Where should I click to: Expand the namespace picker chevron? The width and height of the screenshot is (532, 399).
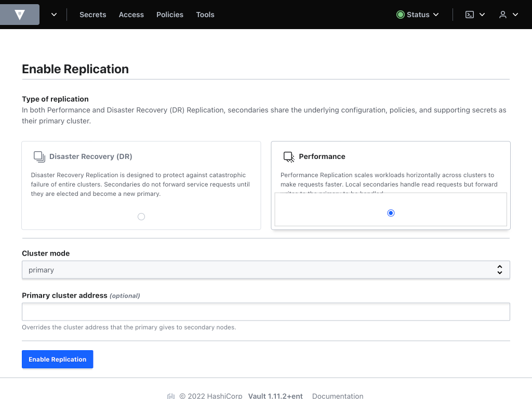(54, 15)
